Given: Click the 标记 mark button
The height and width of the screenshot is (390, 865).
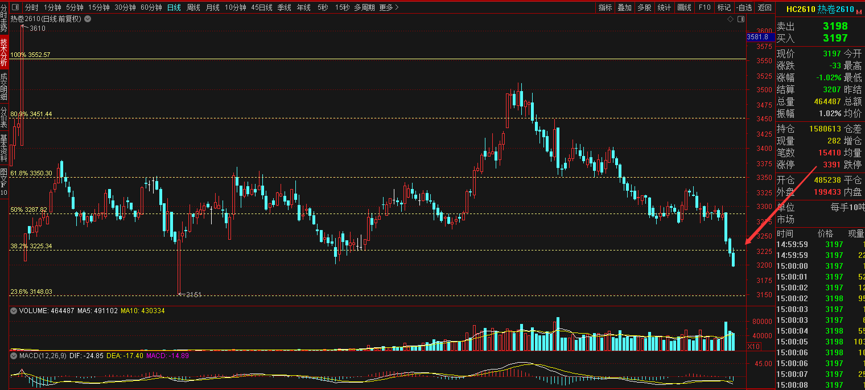Looking at the screenshot, I should [723, 7].
